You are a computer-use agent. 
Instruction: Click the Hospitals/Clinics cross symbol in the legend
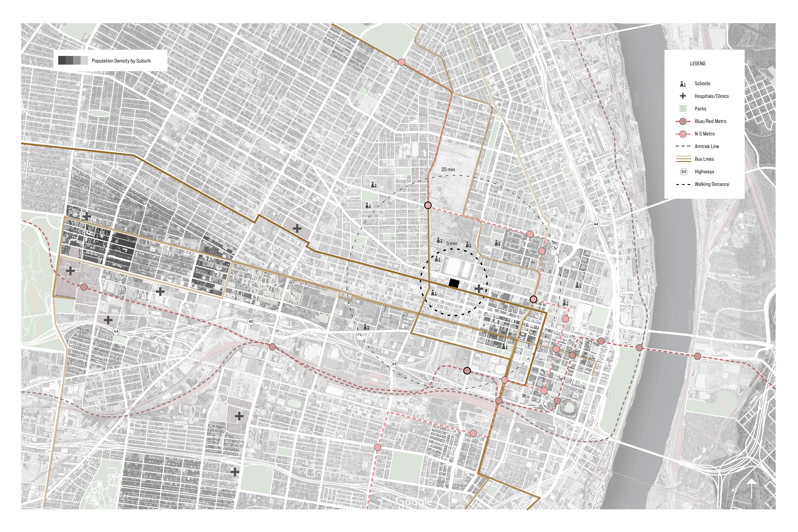pos(683,96)
